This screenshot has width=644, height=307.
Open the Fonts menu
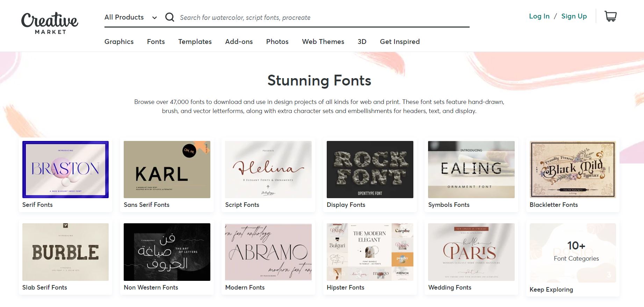pyautogui.click(x=156, y=42)
